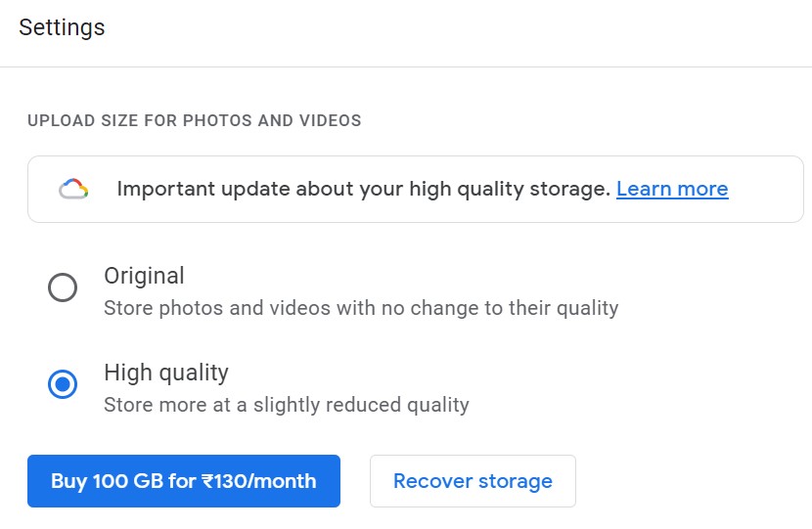The image size is (812, 529).
Task: Click the Settings page heading
Action: click(62, 27)
